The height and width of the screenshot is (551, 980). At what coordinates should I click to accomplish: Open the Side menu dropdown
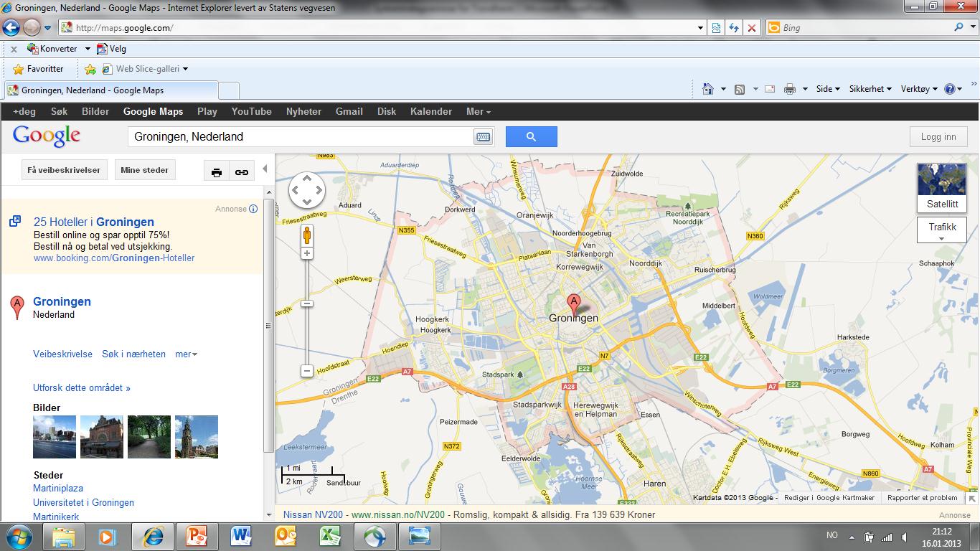click(x=827, y=89)
